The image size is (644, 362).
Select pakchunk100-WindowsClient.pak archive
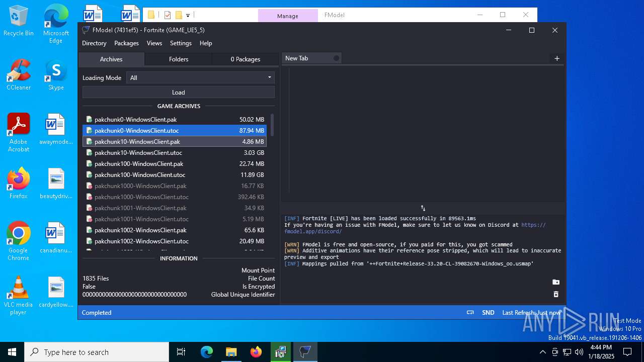tap(174, 164)
